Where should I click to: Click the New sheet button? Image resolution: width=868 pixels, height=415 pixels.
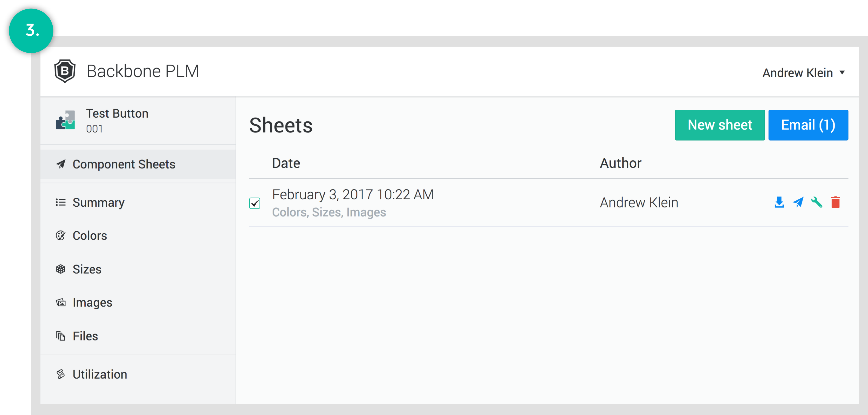coord(720,125)
